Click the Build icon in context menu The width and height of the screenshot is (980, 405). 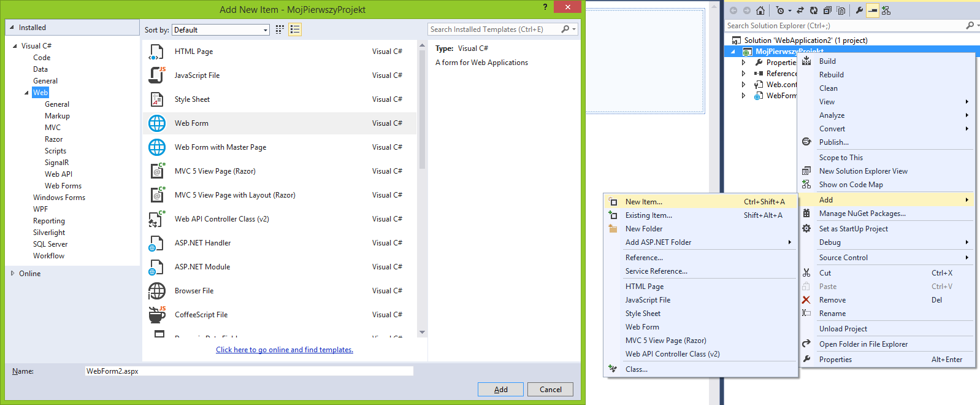click(806, 61)
